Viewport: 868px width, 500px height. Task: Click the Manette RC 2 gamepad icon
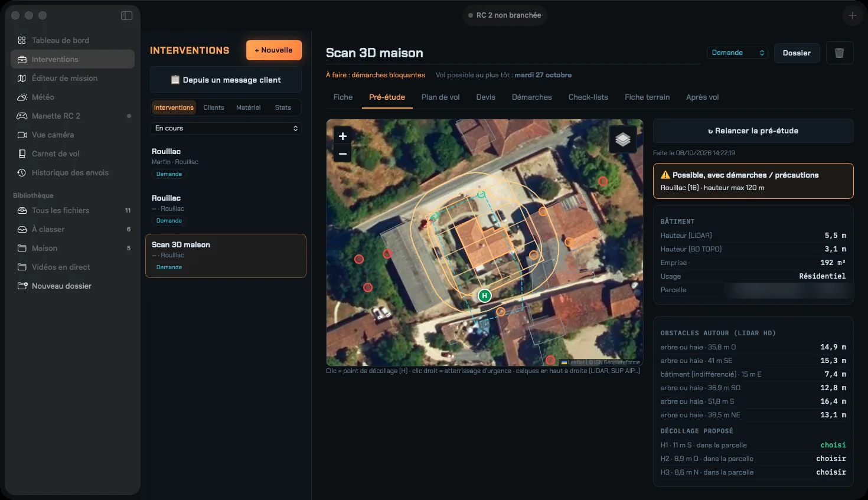(x=22, y=116)
